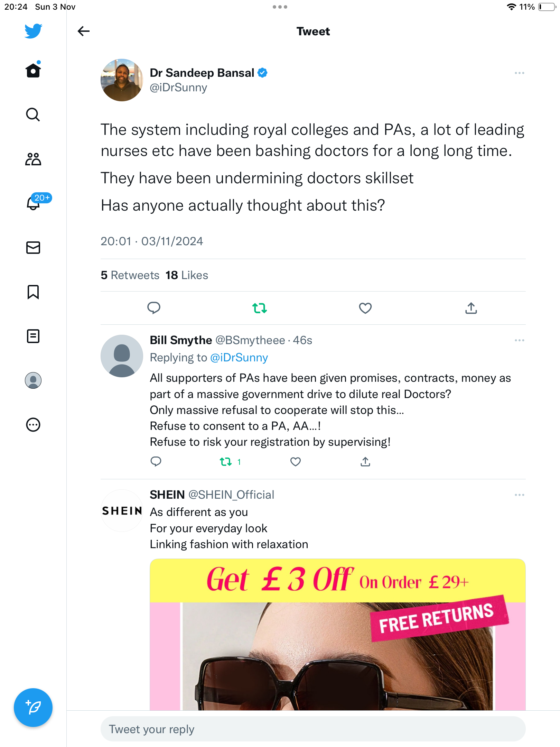
Task: Open more options on Bill Smythe's reply
Action: (x=519, y=340)
